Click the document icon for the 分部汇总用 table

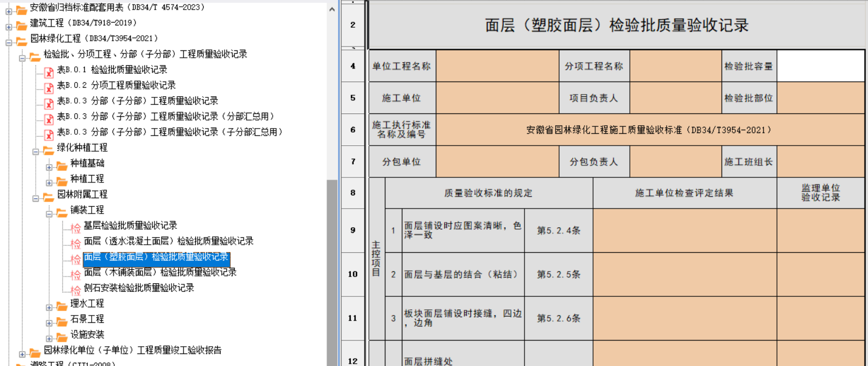[x=49, y=118]
